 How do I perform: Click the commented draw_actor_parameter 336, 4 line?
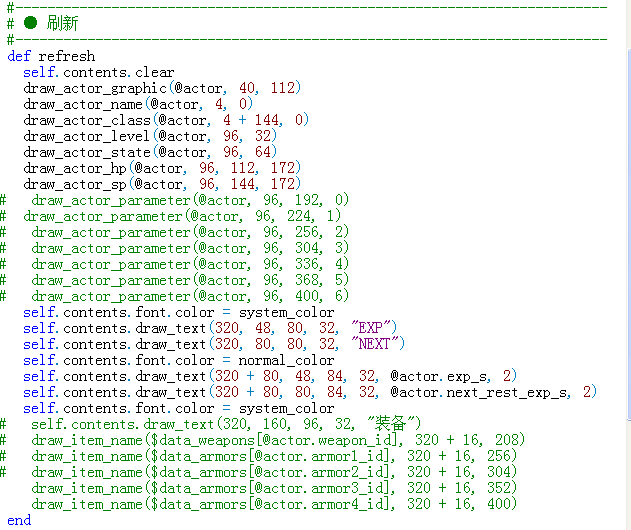[174, 264]
